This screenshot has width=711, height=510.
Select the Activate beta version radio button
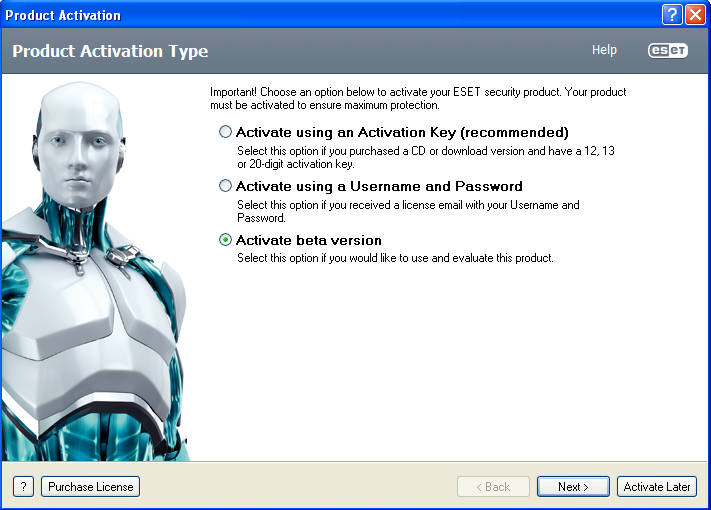coord(225,240)
